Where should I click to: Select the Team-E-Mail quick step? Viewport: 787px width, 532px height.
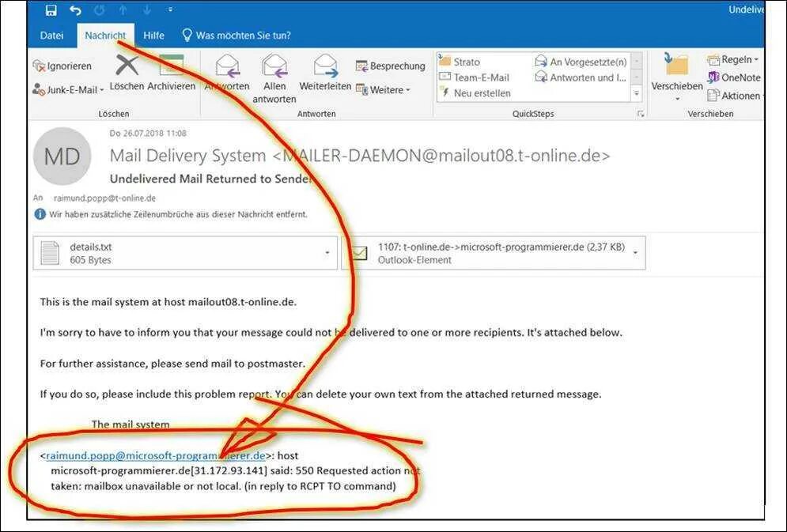[x=475, y=77]
